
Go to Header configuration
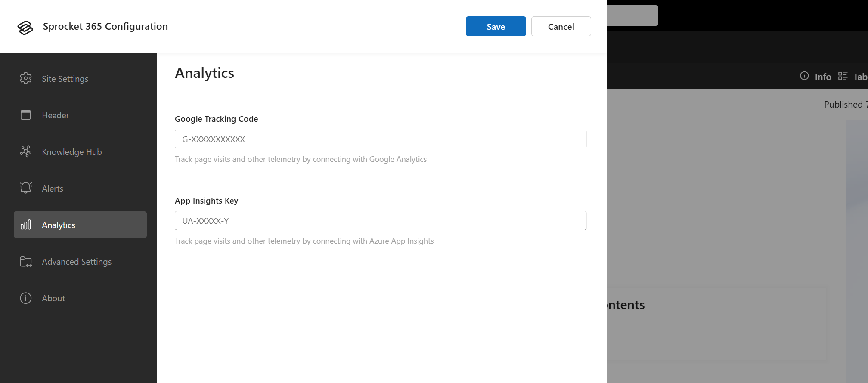pos(80,115)
